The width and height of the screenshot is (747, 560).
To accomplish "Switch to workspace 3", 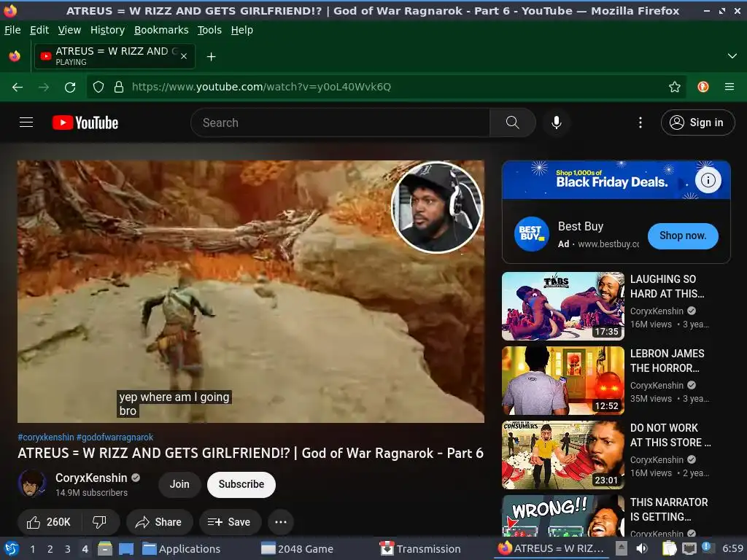I will coord(68,549).
